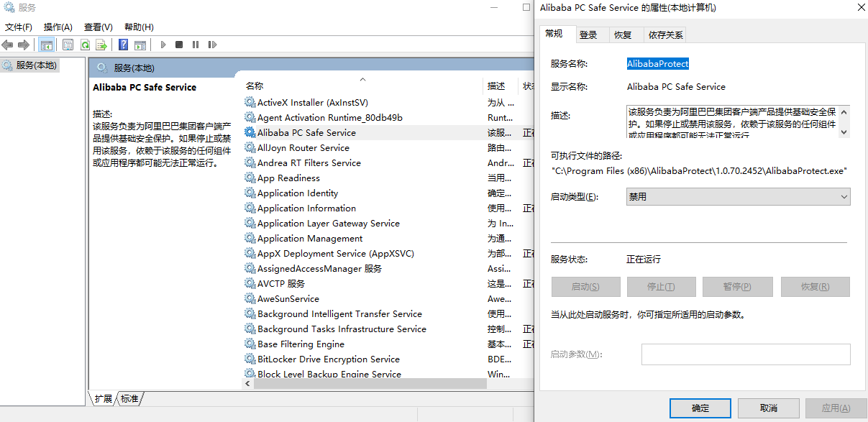Click the 应用(A) button
This screenshot has width=868, height=422.
pyautogui.click(x=836, y=408)
